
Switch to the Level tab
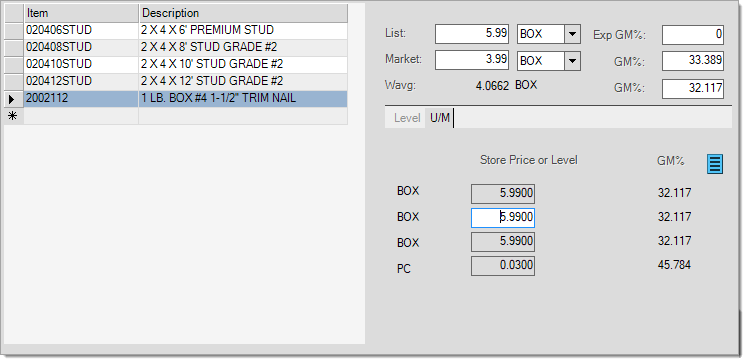(x=407, y=118)
